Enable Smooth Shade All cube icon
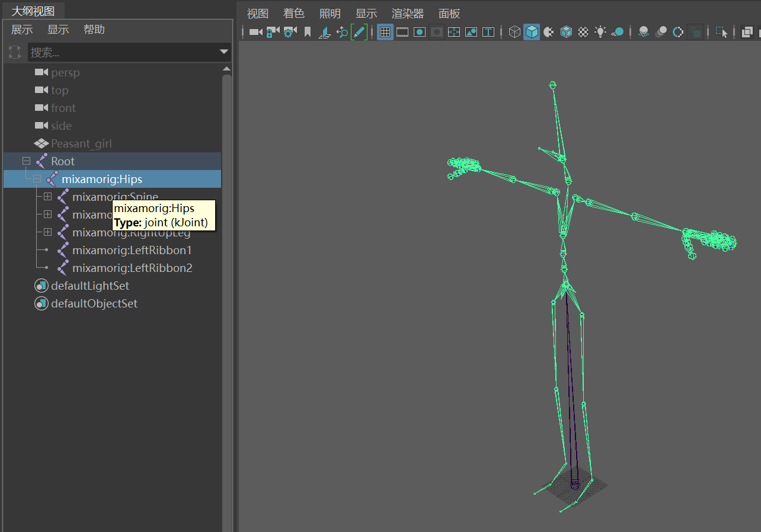The height and width of the screenshot is (532, 761). click(x=532, y=32)
